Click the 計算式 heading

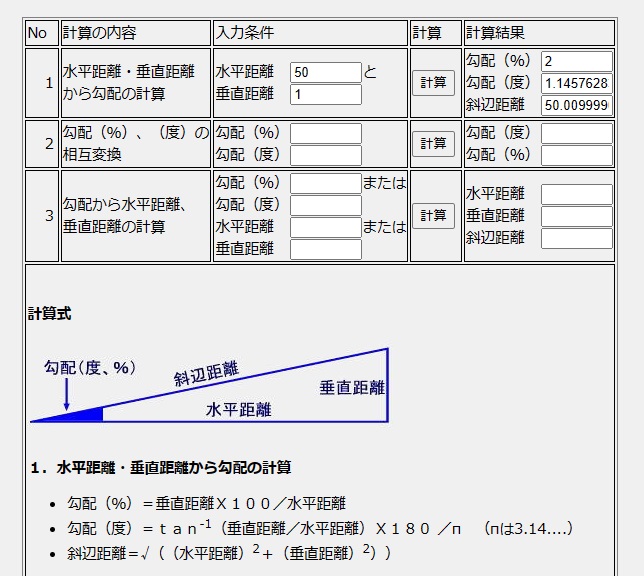tap(49, 314)
